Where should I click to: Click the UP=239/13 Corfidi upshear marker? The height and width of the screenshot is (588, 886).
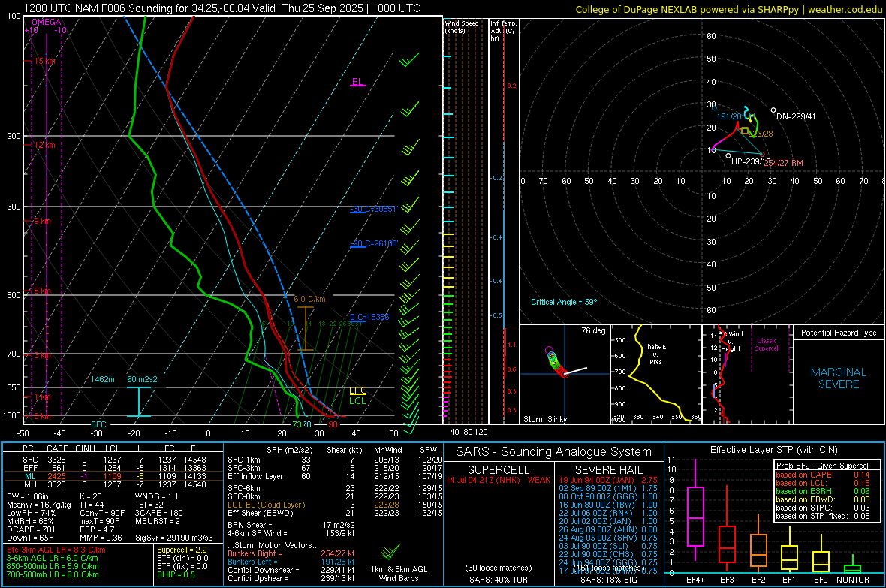coord(728,155)
